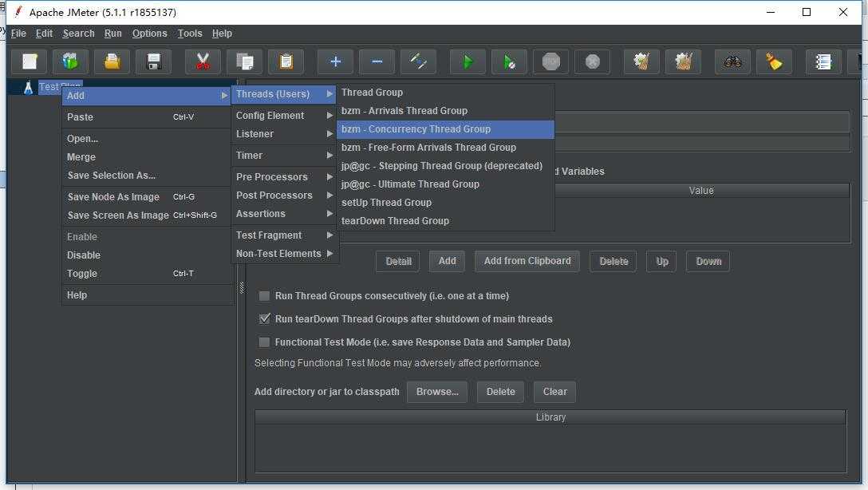
Task: Click Open... in the context menu
Action: coord(147,138)
